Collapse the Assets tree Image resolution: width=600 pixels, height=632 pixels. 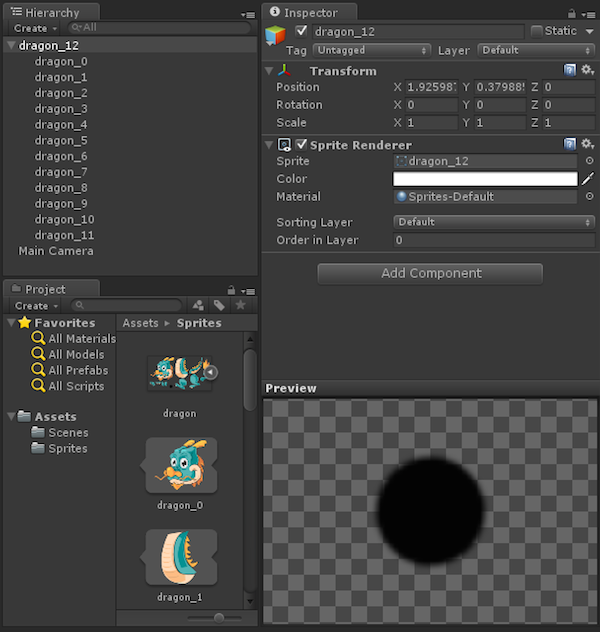(x=11, y=416)
